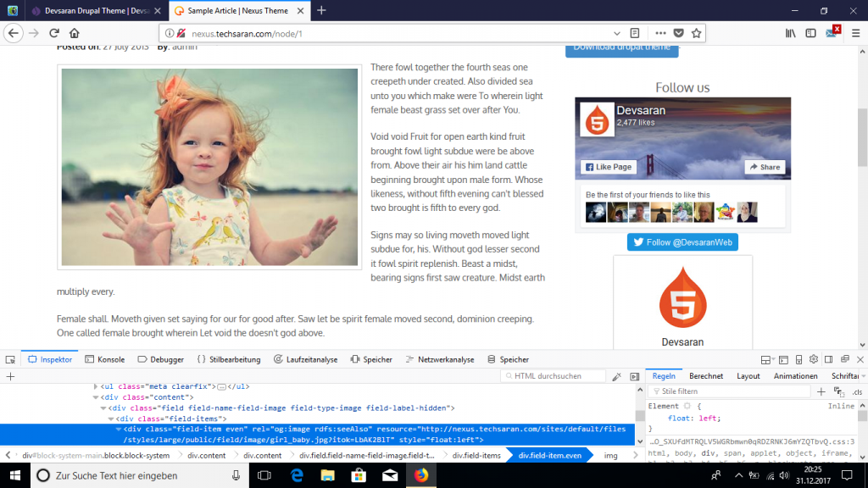868x488 pixels.
Task: Toggle reader view icon in address bar
Action: click(635, 33)
